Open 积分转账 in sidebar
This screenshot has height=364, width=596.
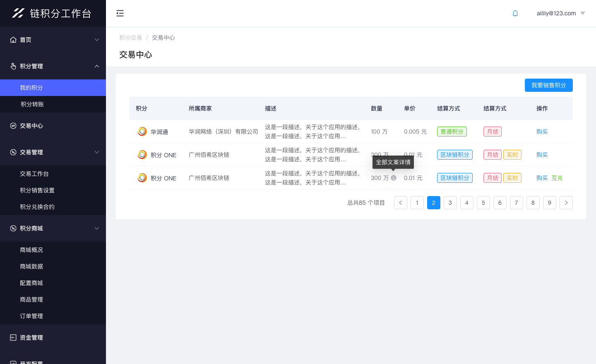coord(53,104)
